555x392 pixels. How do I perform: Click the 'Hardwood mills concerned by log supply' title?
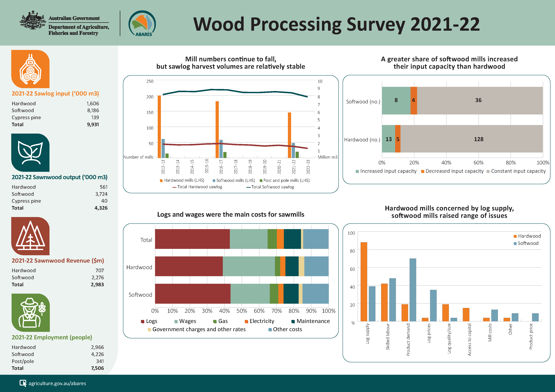449,212
